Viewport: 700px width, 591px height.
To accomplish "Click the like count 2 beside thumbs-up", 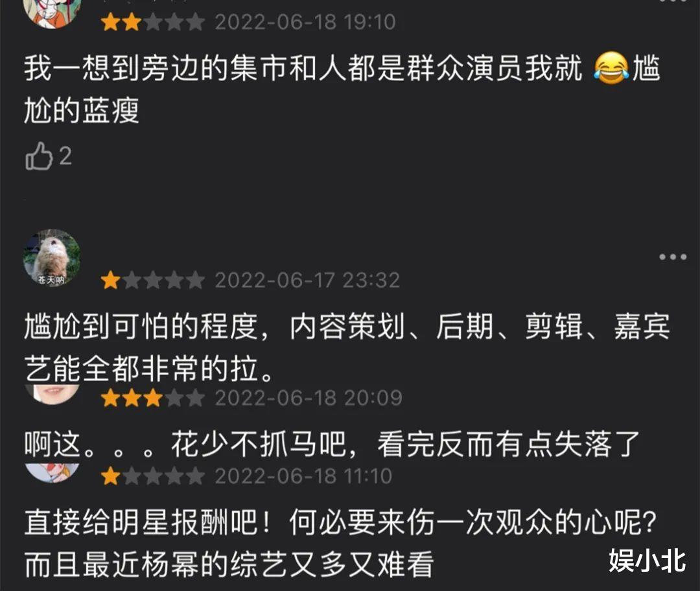I will point(65,156).
